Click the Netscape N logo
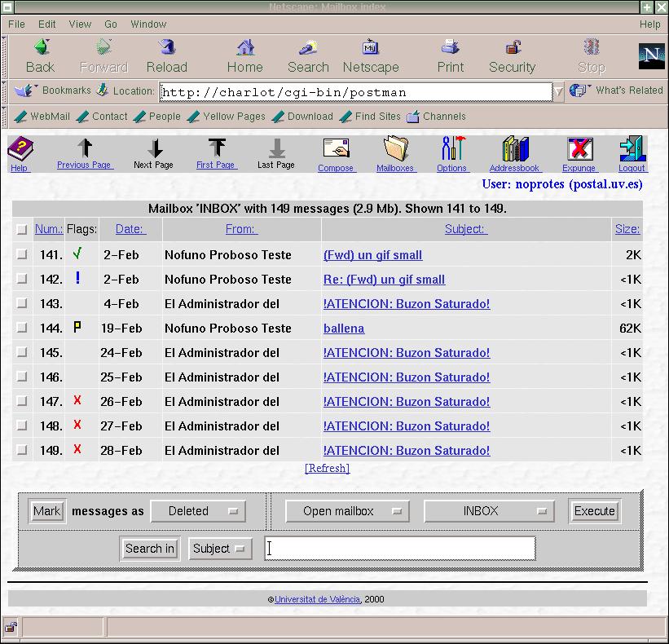 tap(652, 56)
